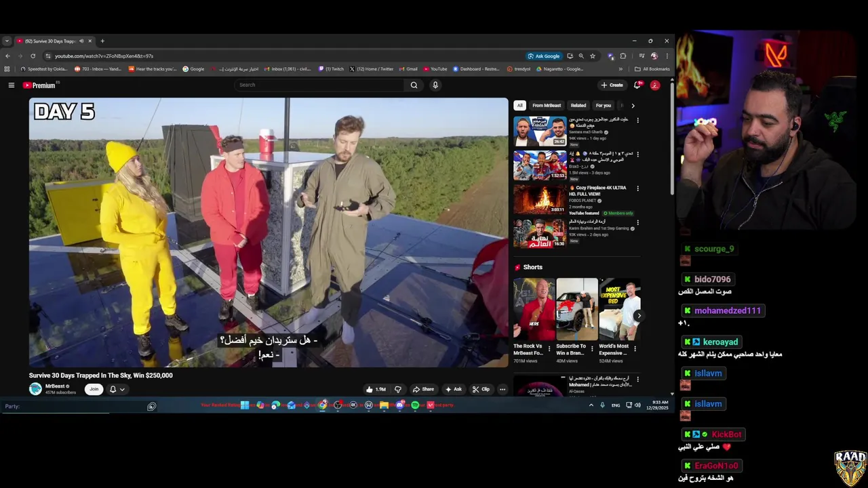Open File Explorer from taskbar
Viewport: 868px width, 488px height.
click(384, 405)
